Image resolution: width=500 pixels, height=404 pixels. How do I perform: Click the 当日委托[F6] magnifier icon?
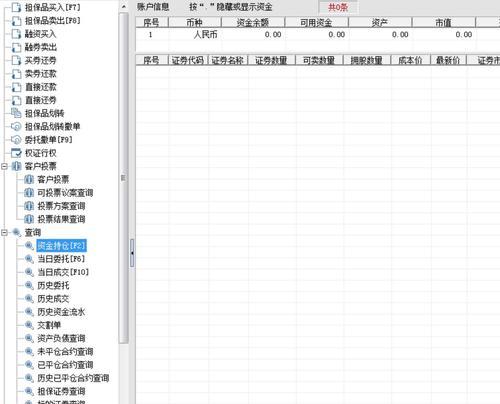coord(29,259)
